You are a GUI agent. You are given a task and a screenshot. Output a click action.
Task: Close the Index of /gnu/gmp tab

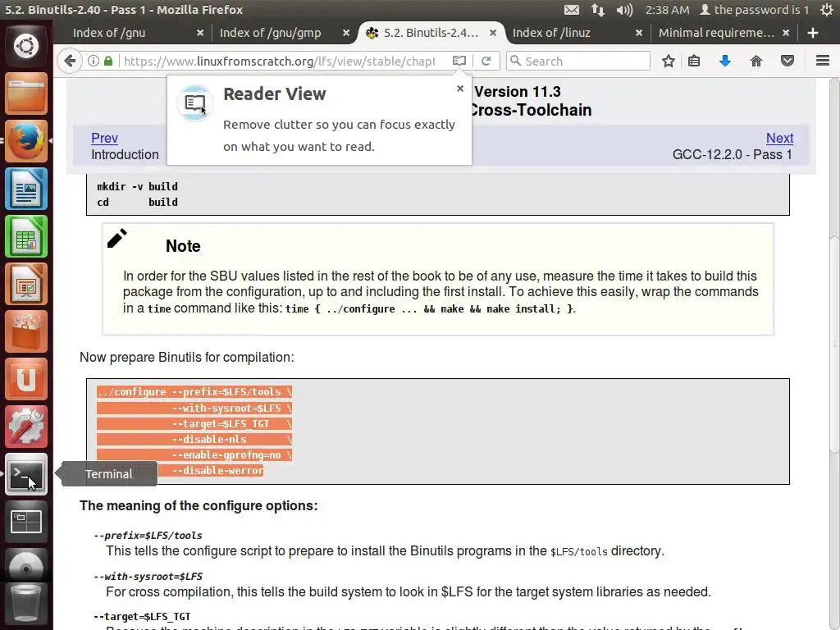346,33
